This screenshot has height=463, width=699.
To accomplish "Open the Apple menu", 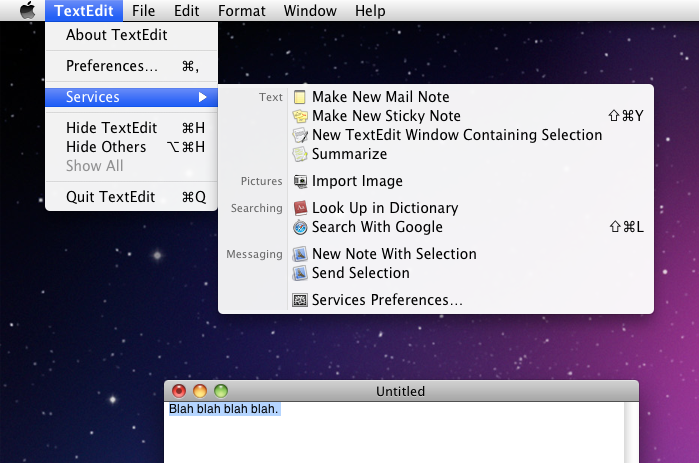I will 27,10.
